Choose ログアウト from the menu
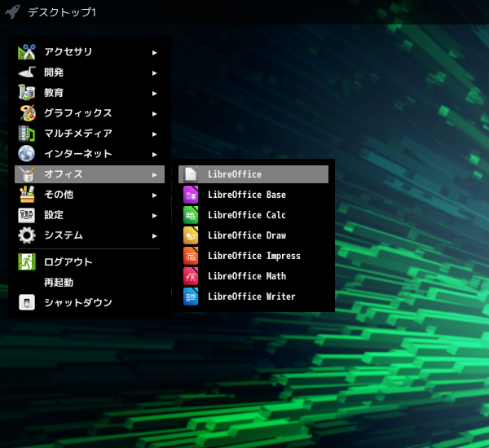 90,262
